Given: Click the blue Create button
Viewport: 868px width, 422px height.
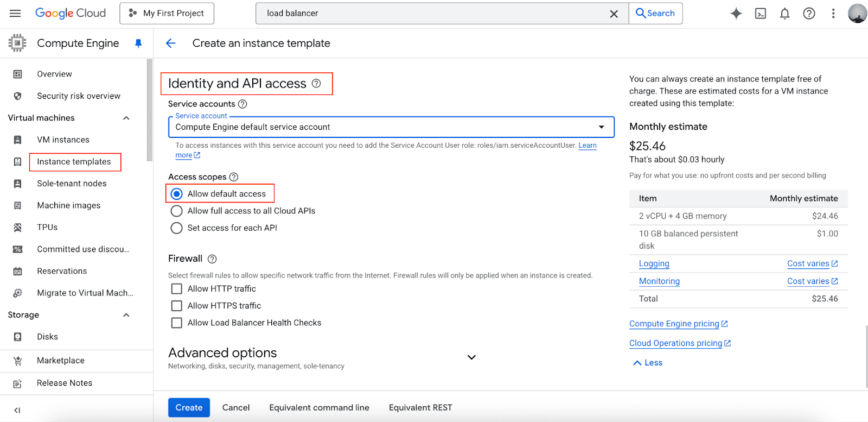Looking at the screenshot, I should pyautogui.click(x=189, y=407).
